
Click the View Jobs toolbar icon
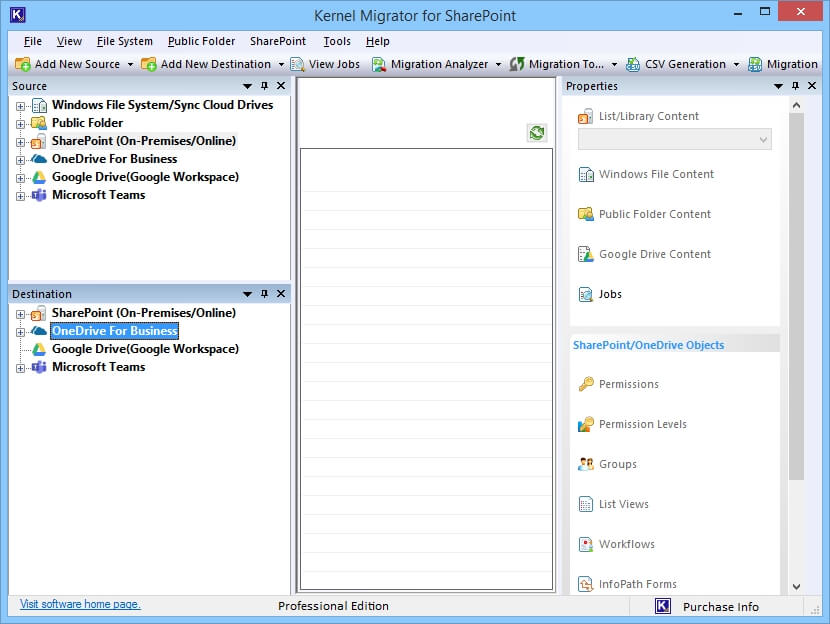tap(297, 65)
